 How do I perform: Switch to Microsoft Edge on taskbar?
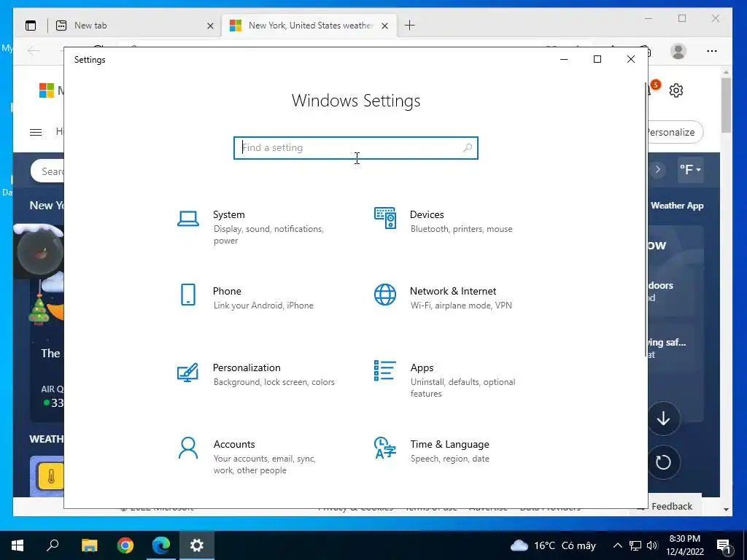point(161,545)
